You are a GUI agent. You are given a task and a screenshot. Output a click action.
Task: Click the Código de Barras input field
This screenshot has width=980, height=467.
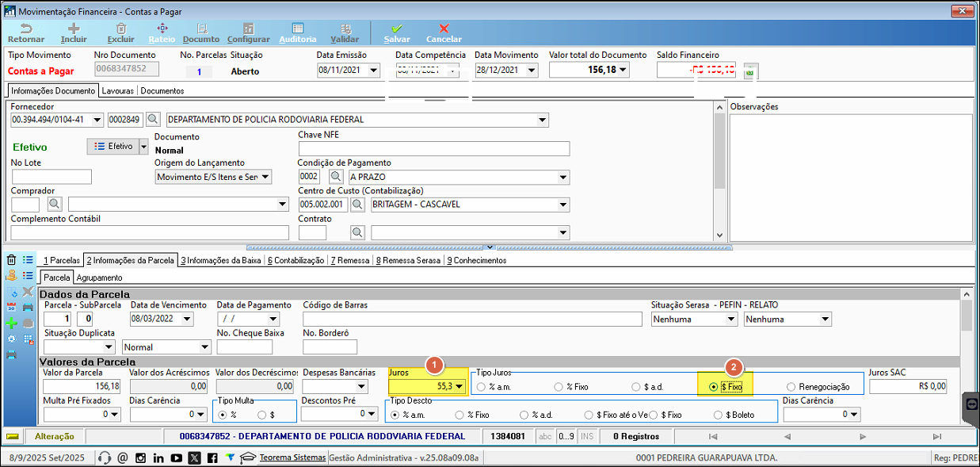[x=472, y=319]
